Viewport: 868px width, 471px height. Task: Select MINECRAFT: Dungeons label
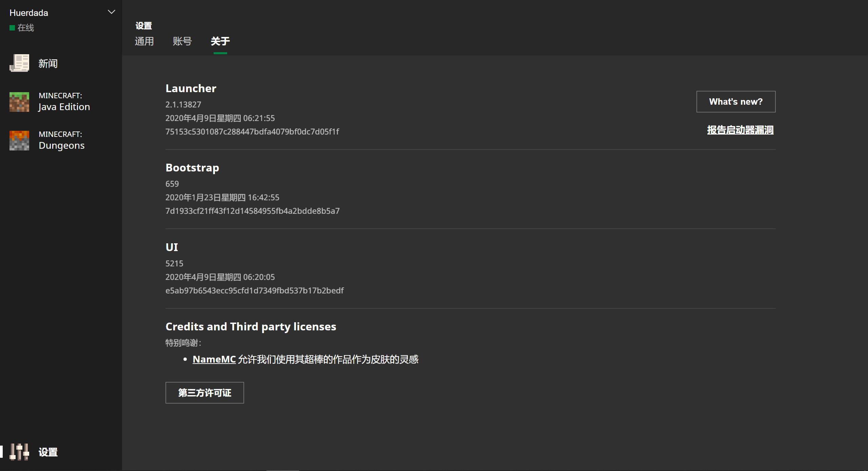pyautogui.click(x=61, y=140)
